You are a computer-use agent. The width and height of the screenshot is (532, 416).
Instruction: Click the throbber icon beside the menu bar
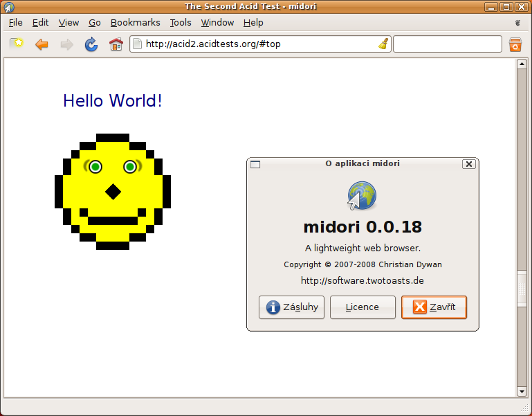(517, 23)
